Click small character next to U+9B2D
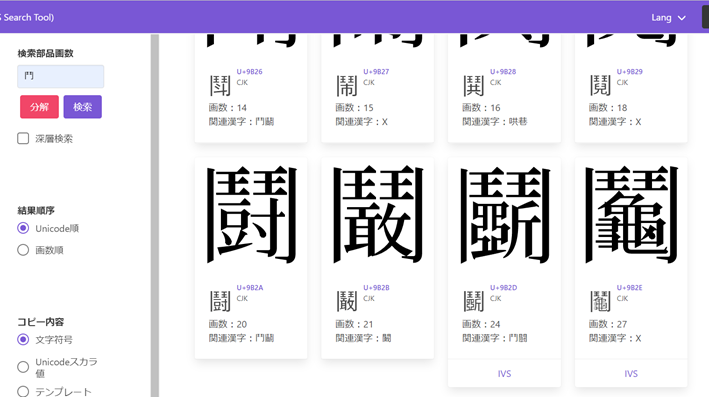 pos(473,302)
